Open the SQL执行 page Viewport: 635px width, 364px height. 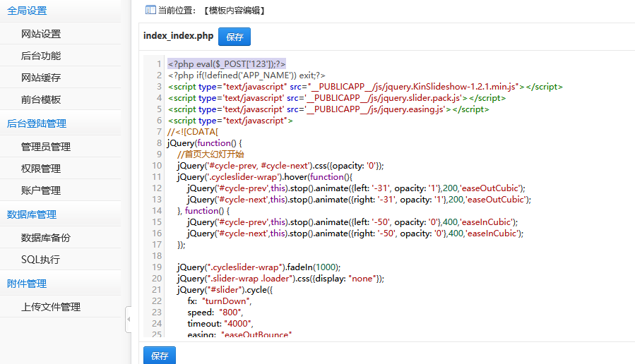pos(40,260)
